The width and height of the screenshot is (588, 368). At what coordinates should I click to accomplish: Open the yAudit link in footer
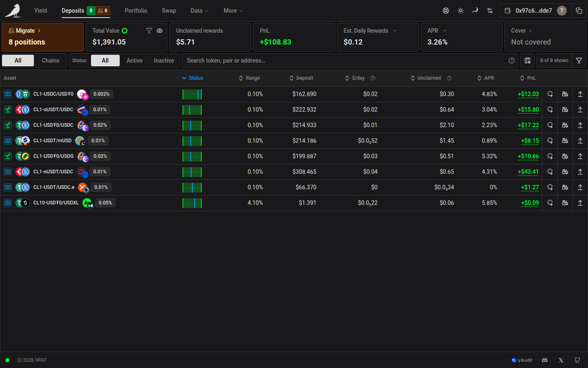(522, 360)
